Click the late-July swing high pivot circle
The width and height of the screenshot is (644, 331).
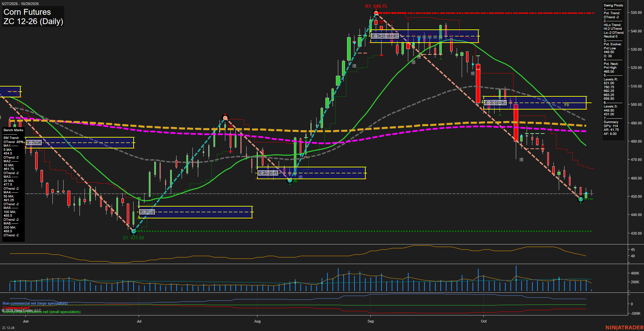point(225,118)
